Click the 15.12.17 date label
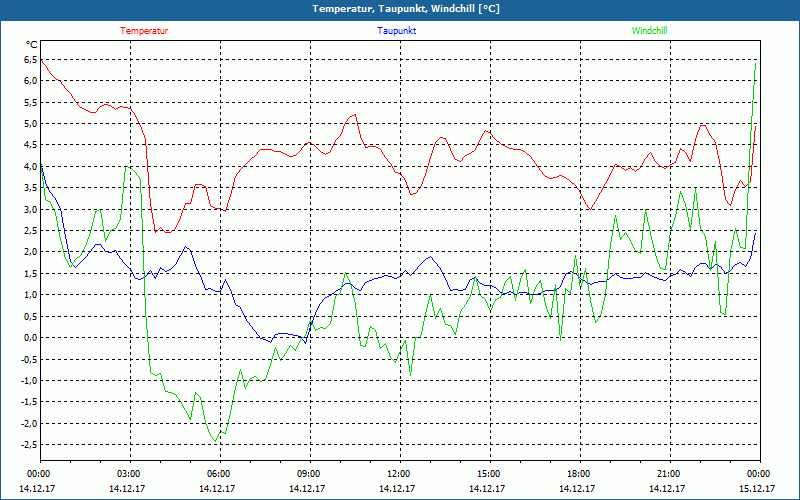The image size is (800, 500). [x=757, y=488]
